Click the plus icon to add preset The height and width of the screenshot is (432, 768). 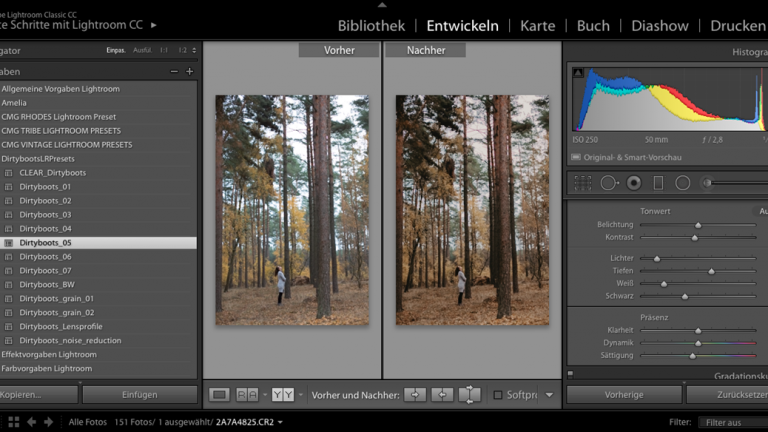[x=189, y=71]
